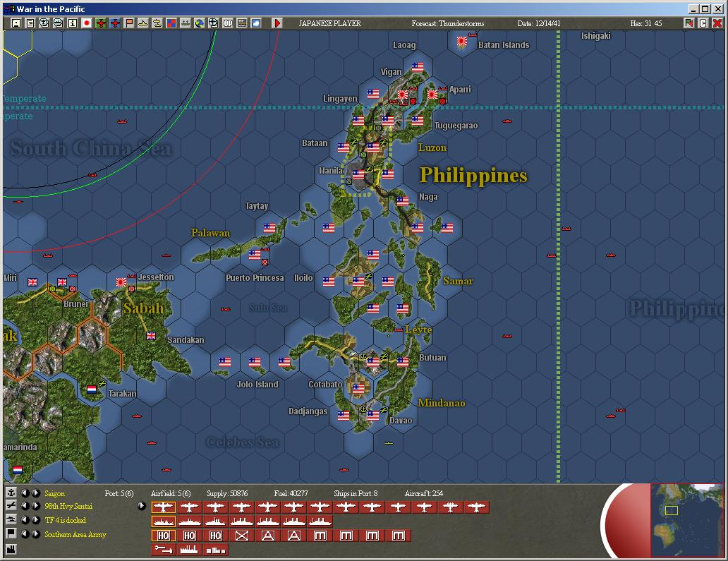This screenshot has width=728, height=561.
Task: Click the US flag at Puerto Princesa
Action: (255, 255)
